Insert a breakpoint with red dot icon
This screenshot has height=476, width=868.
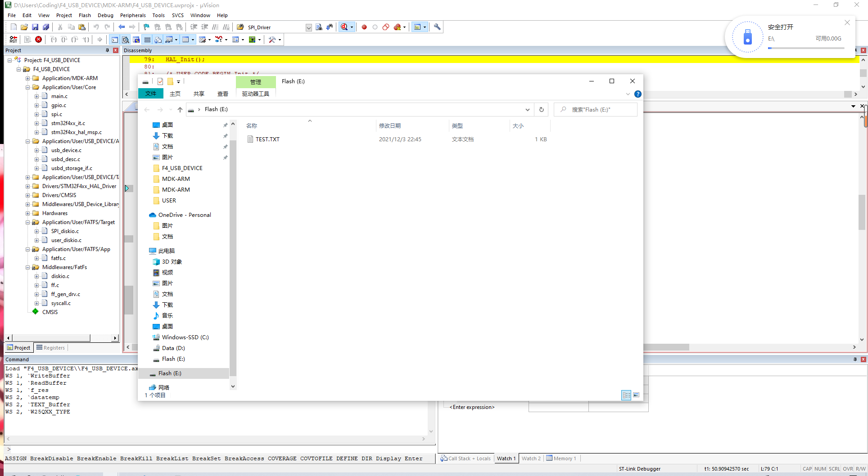364,27
